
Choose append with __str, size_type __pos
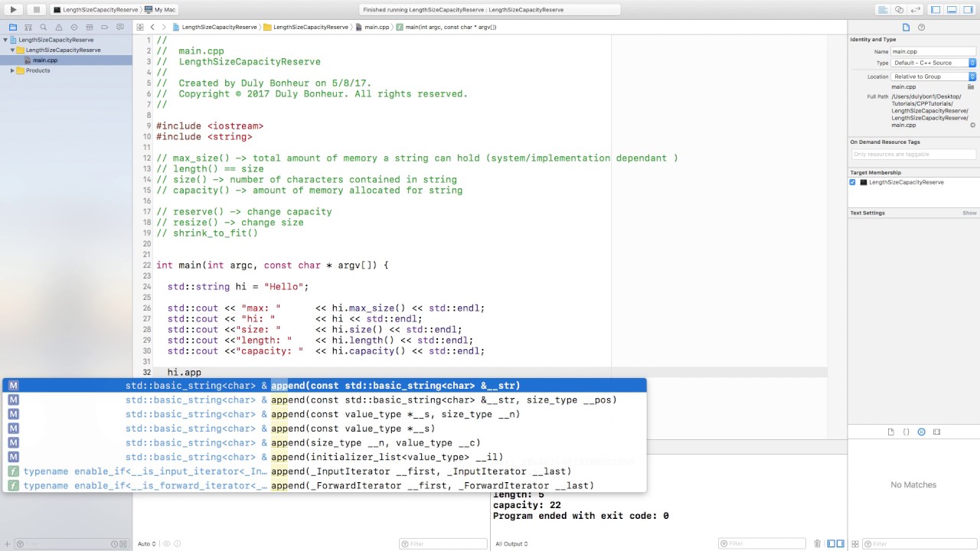(325, 400)
